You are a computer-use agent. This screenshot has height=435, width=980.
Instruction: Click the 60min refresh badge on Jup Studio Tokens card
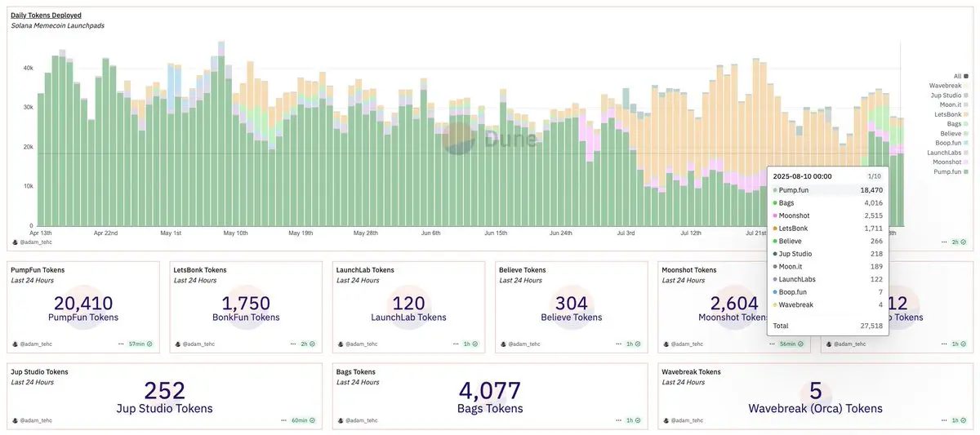pyautogui.click(x=304, y=420)
